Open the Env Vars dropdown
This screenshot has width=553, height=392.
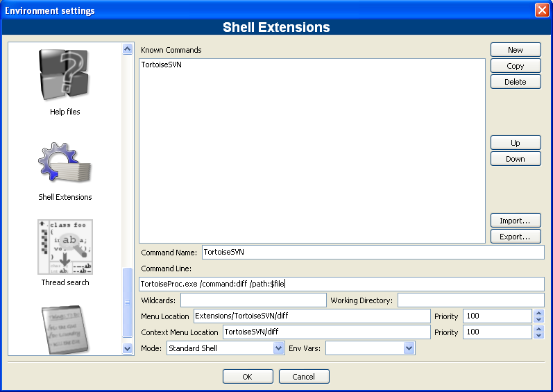(409, 348)
